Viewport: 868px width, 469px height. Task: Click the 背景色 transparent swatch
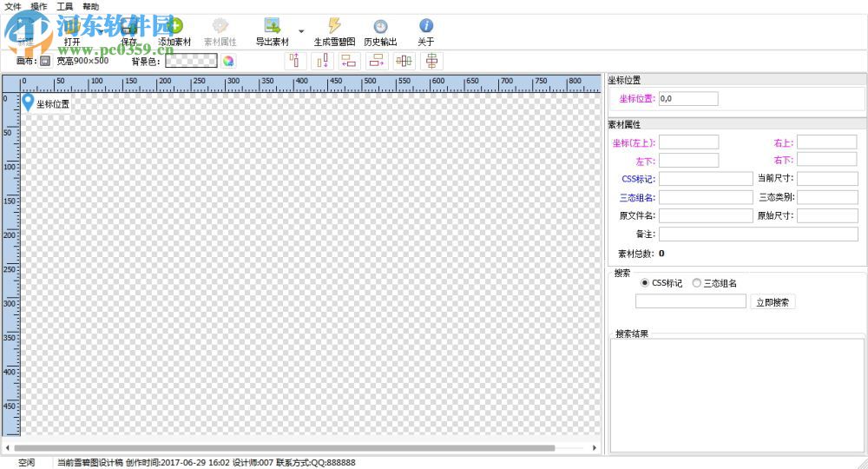pos(191,60)
